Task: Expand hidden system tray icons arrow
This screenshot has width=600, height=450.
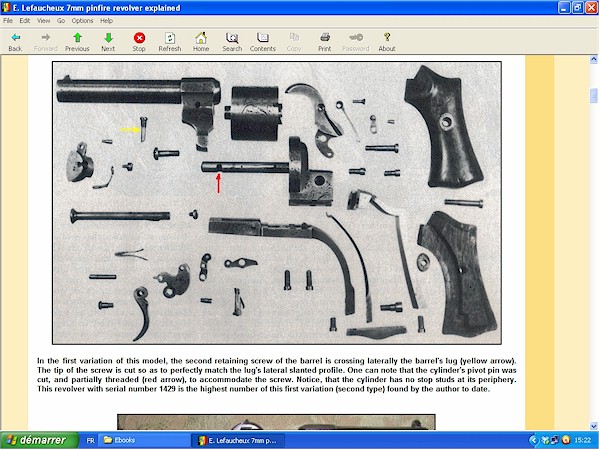Action: pos(533,440)
